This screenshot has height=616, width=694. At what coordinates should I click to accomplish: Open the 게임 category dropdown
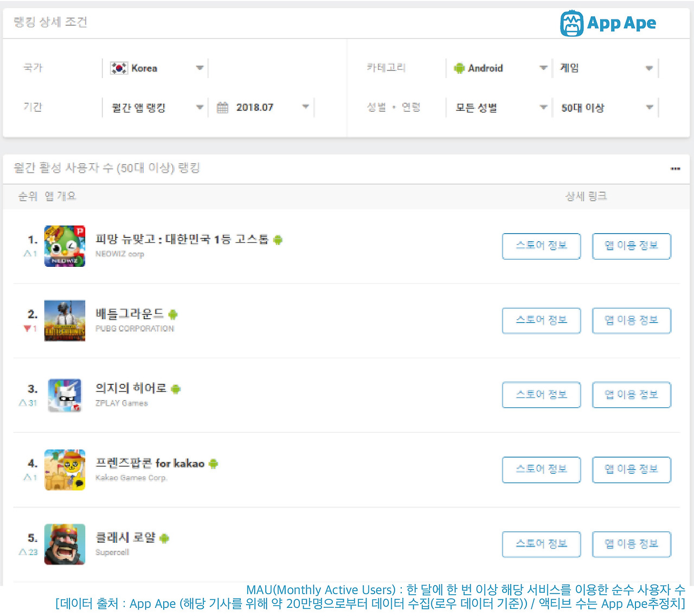(606, 68)
